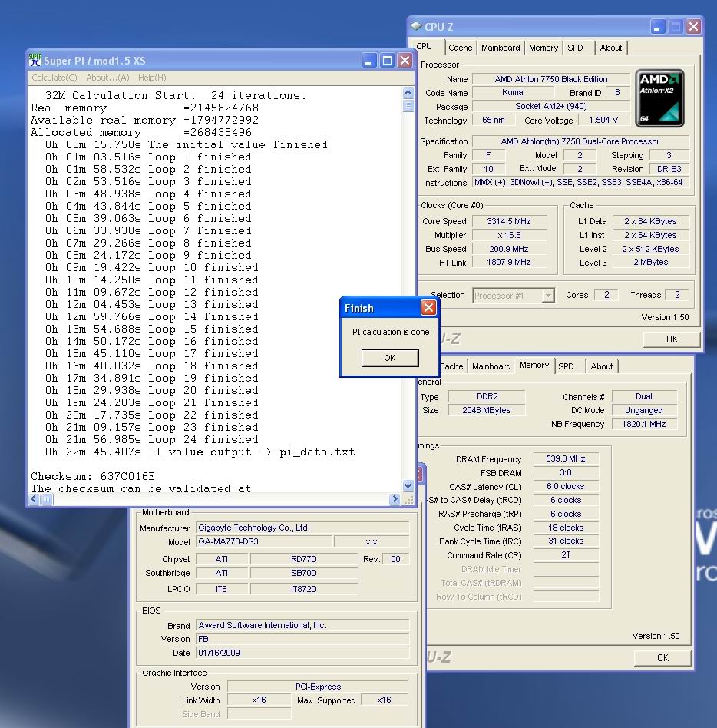The width and height of the screenshot is (717, 728).
Task: Click the Graphic Interface Version PCI-Express
Action: (318, 687)
